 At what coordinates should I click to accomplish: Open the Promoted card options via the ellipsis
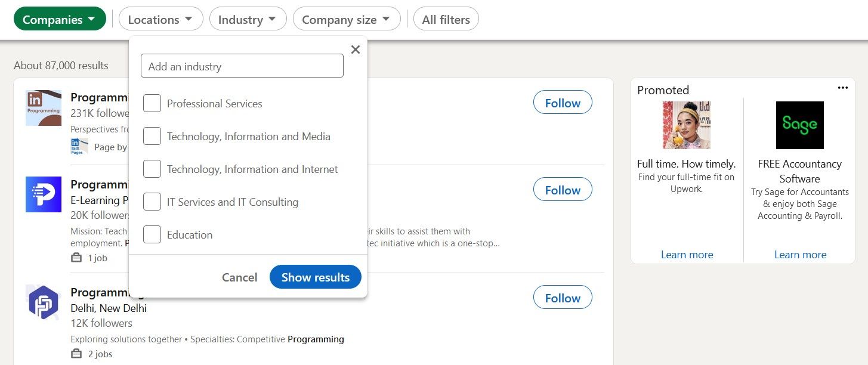coord(843,87)
